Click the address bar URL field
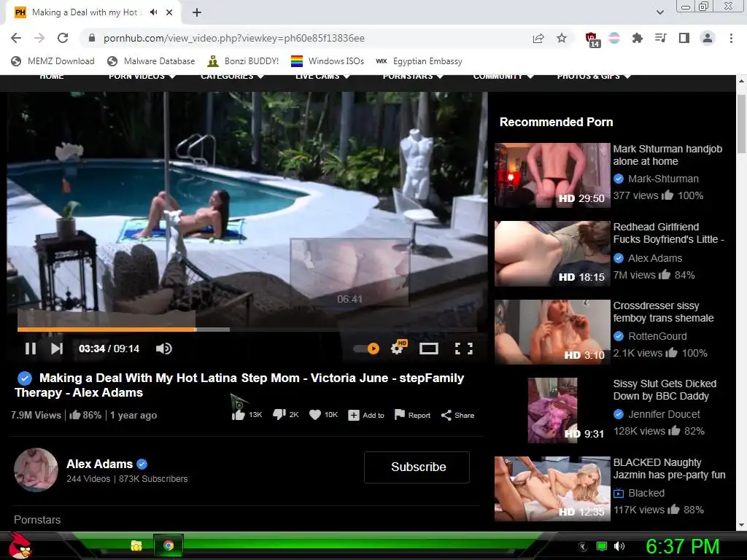 coord(305,38)
